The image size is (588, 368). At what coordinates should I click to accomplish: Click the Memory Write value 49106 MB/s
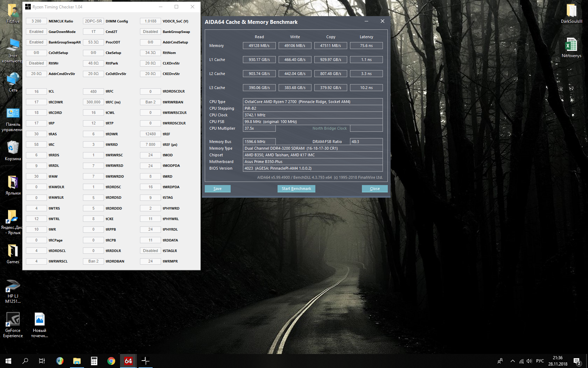pyautogui.click(x=295, y=46)
